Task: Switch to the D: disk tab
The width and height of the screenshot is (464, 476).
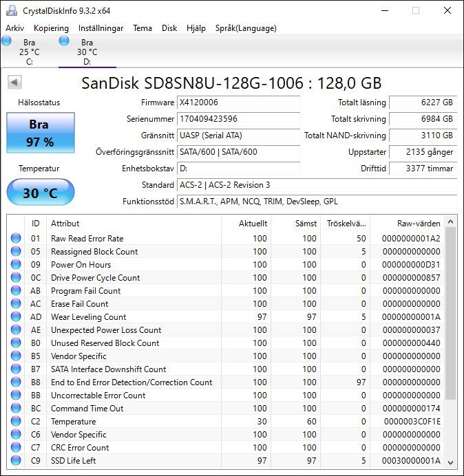Action: tap(86, 52)
